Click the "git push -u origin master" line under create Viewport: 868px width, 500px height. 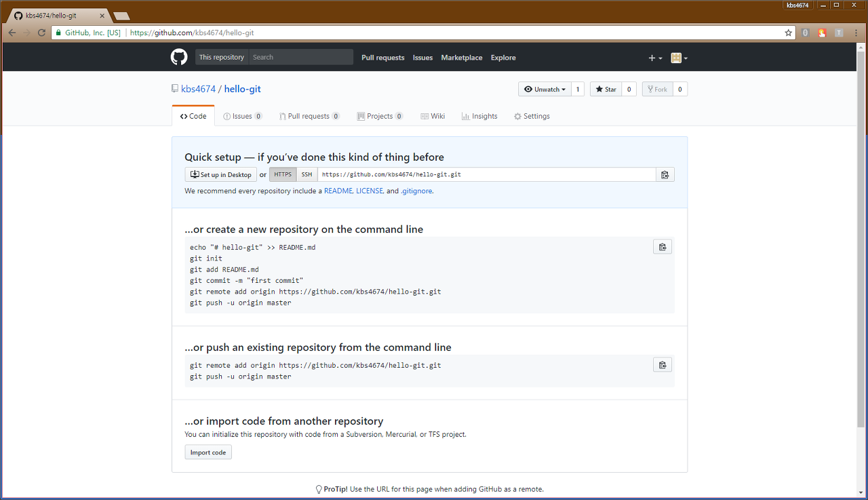click(241, 303)
